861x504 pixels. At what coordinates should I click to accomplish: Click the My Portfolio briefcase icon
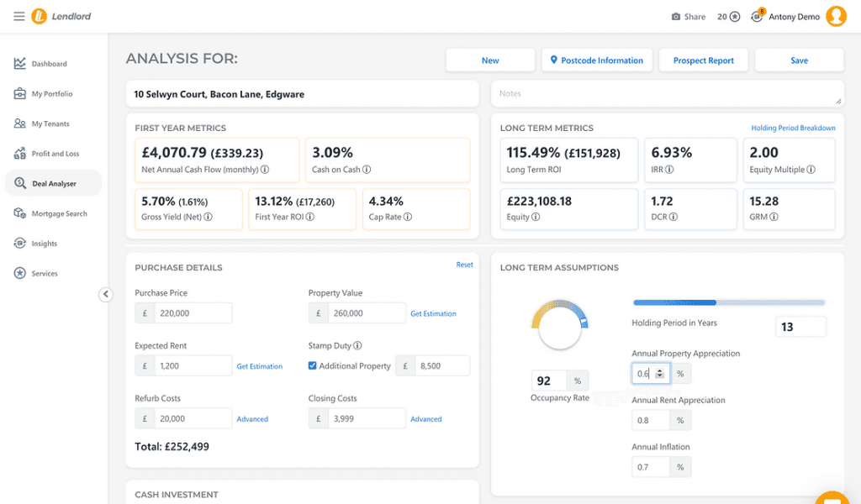coord(20,94)
